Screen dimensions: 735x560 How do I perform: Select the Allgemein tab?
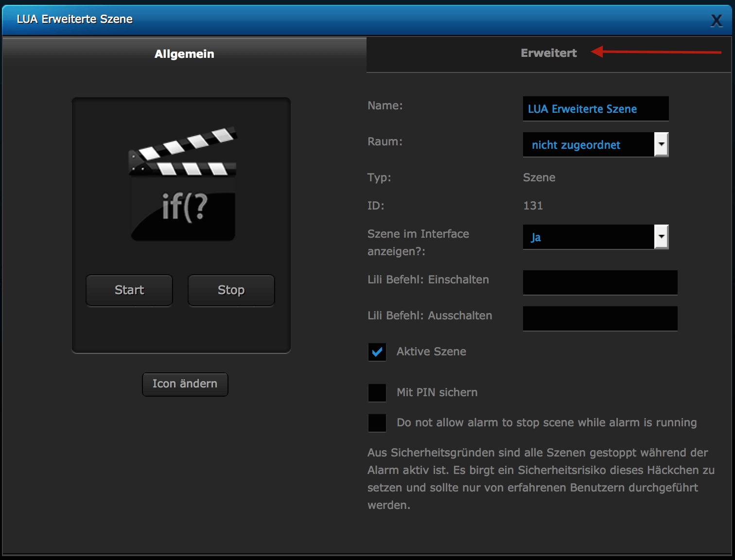184,54
